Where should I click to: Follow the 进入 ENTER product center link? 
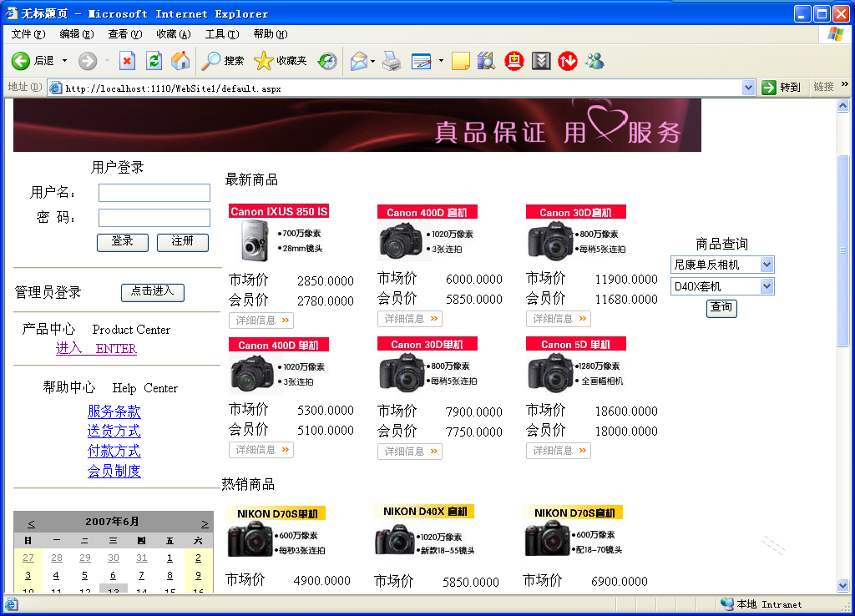click(96, 348)
